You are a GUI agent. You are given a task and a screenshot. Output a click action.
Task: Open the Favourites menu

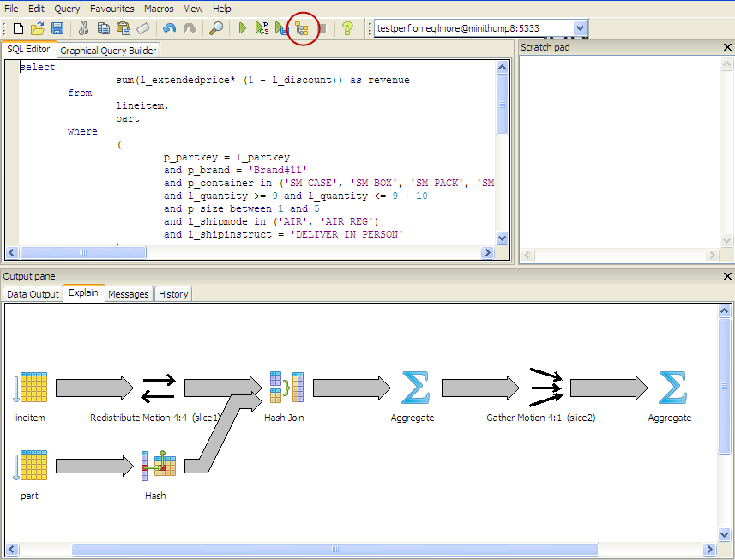[x=111, y=8]
